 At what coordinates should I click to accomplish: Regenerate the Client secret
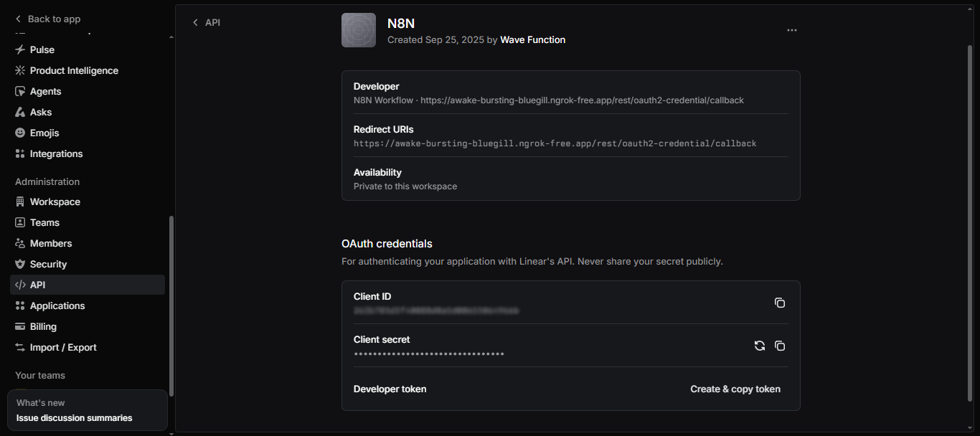click(759, 346)
